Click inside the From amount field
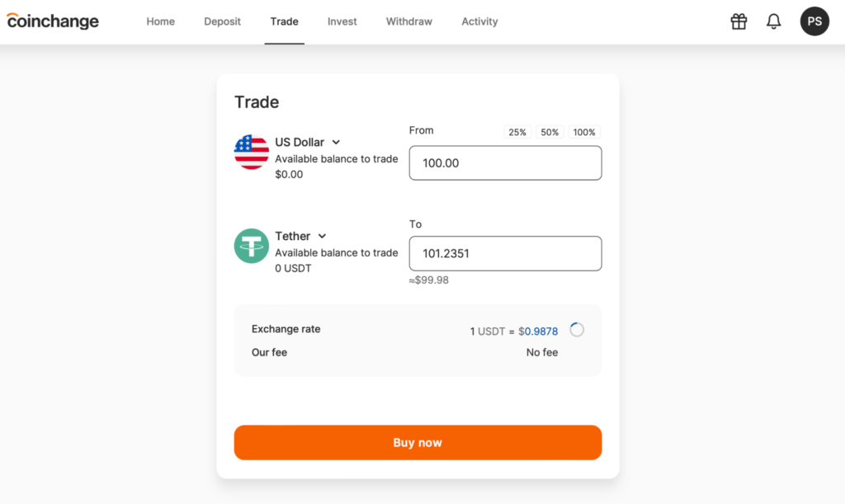This screenshot has width=845, height=504. pyautogui.click(x=505, y=163)
